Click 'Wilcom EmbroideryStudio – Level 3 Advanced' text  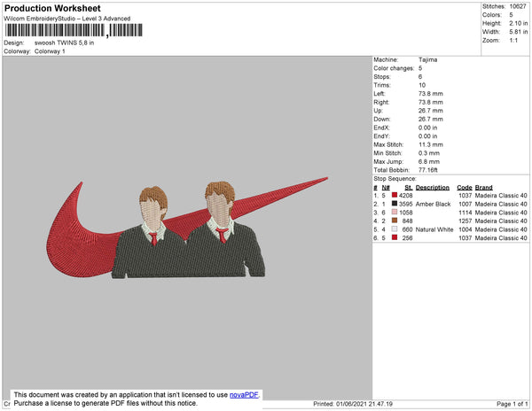(67, 19)
